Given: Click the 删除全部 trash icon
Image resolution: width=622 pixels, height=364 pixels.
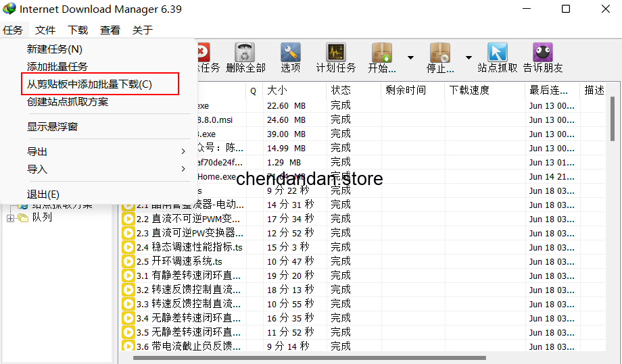Looking at the screenshot, I should pos(245,52).
